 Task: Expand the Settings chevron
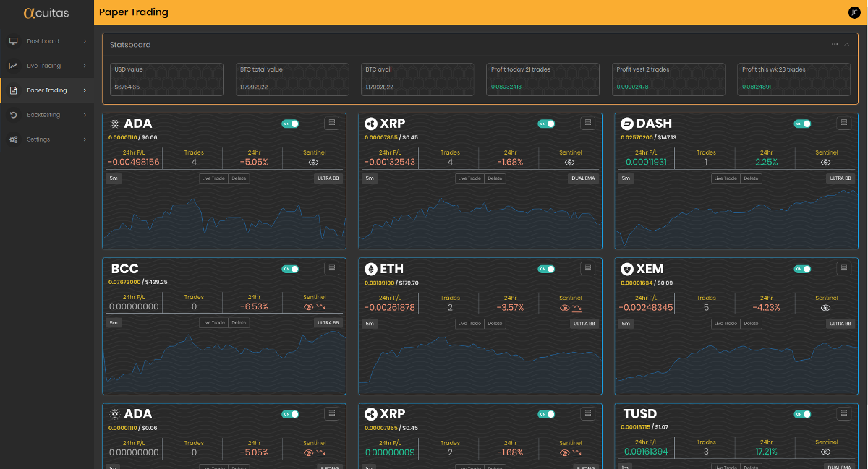point(85,139)
